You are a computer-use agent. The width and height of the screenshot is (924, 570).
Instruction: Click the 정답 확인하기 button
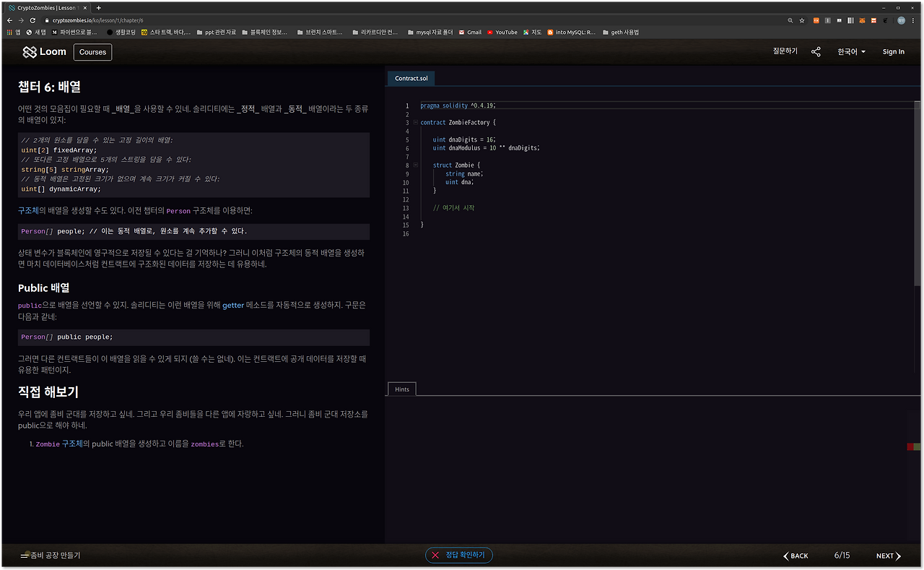[x=459, y=555]
